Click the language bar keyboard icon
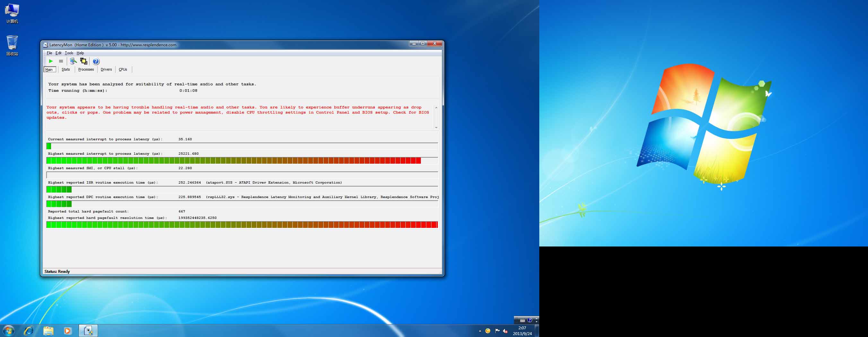This screenshot has width=868, height=337. pos(522,320)
